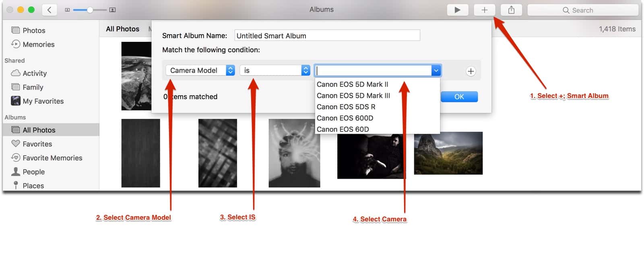Open the mountain landscape thumbnail
The width and height of the screenshot is (644, 268).
[x=448, y=153]
